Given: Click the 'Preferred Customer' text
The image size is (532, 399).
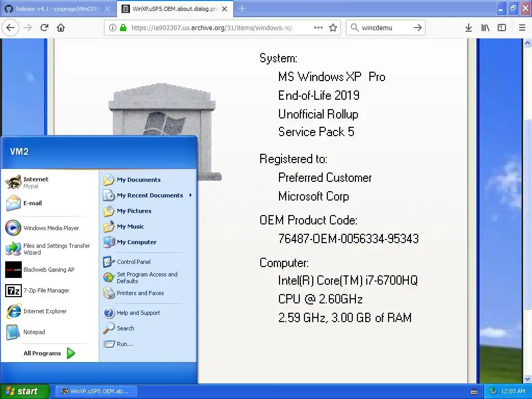Looking at the screenshot, I should 325,178.
